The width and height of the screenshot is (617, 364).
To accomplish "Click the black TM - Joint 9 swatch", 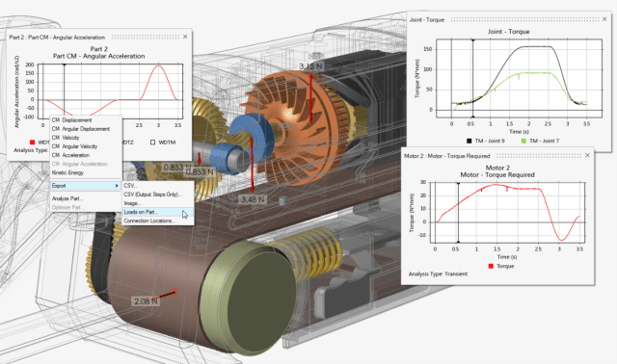I will (x=469, y=141).
